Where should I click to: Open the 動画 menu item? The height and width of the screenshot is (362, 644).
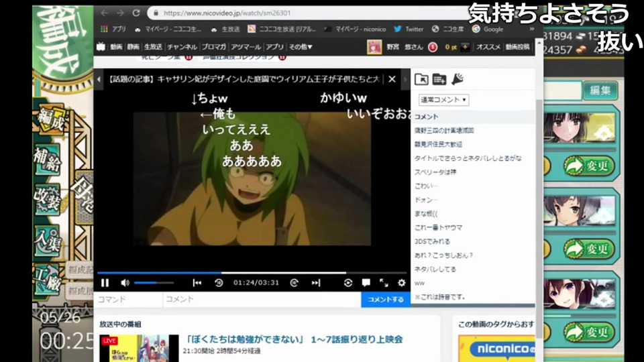click(116, 47)
